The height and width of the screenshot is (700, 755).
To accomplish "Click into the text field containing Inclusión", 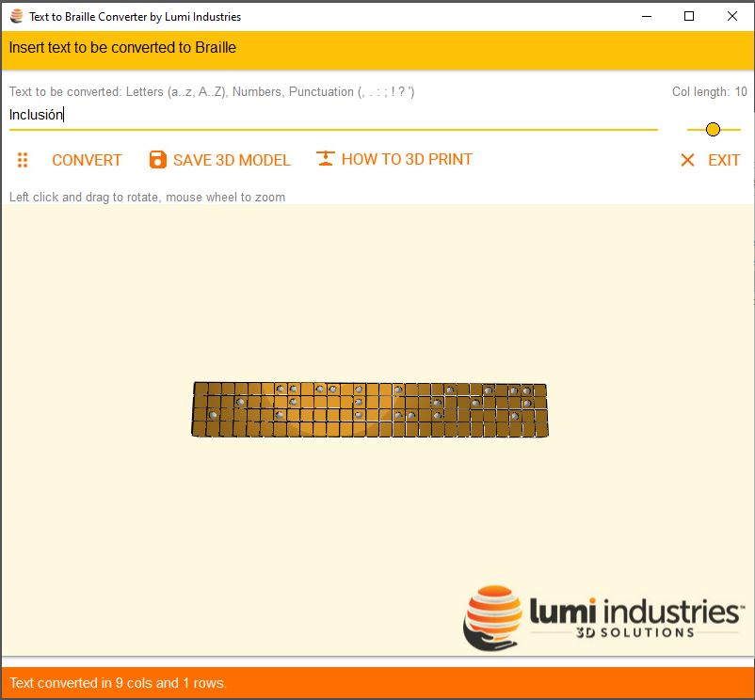I will (333, 115).
